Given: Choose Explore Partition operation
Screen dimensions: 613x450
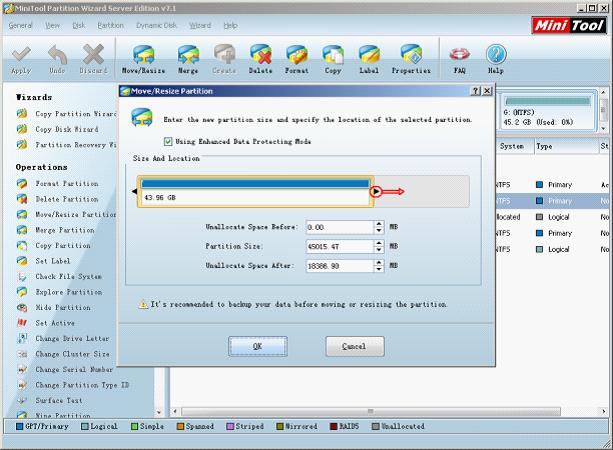Looking at the screenshot, I should [x=59, y=292].
